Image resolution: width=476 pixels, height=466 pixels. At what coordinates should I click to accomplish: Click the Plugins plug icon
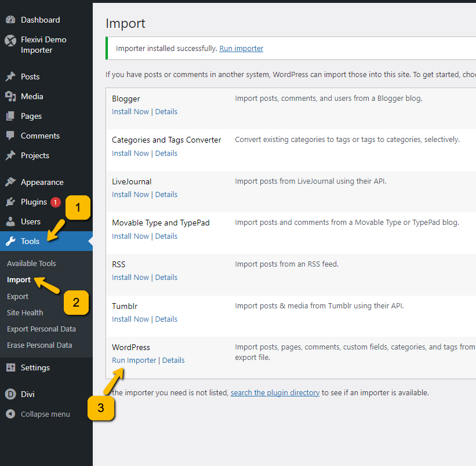click(x=10, y=202)
